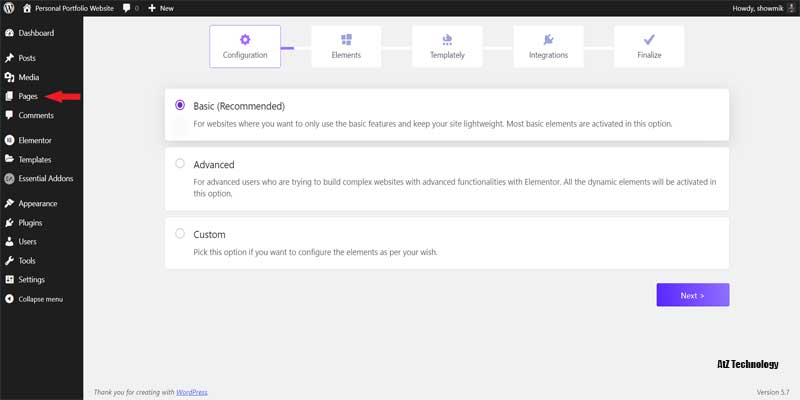Select the Advanced radio button
The image size is (800, 400).
point(180,163)
